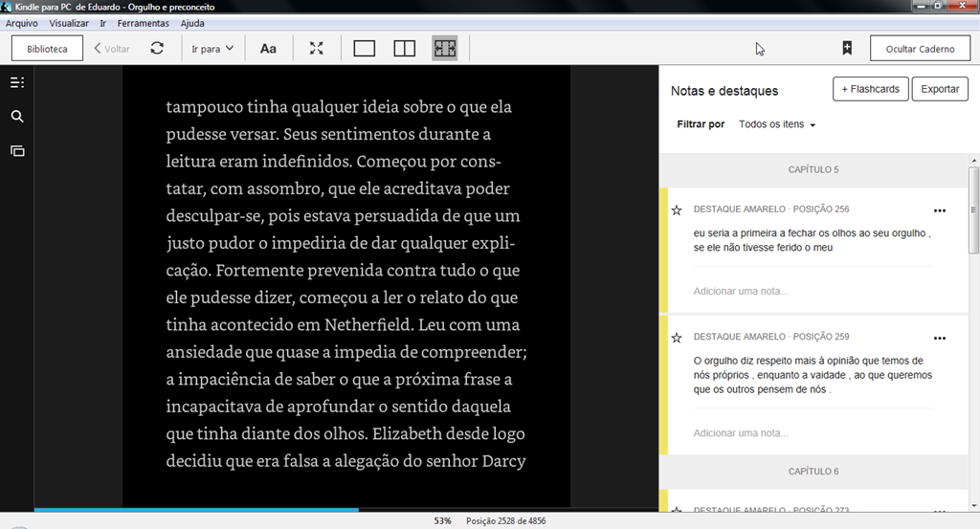Star the highlight at Posição 256
Image resolution: width=980 pixels, height=529 pixels.
677,209
